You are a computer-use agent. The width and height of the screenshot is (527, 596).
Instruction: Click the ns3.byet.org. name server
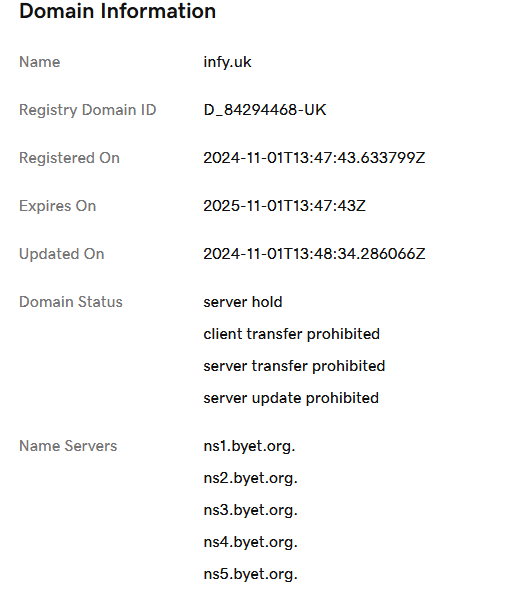pos(250,510)
